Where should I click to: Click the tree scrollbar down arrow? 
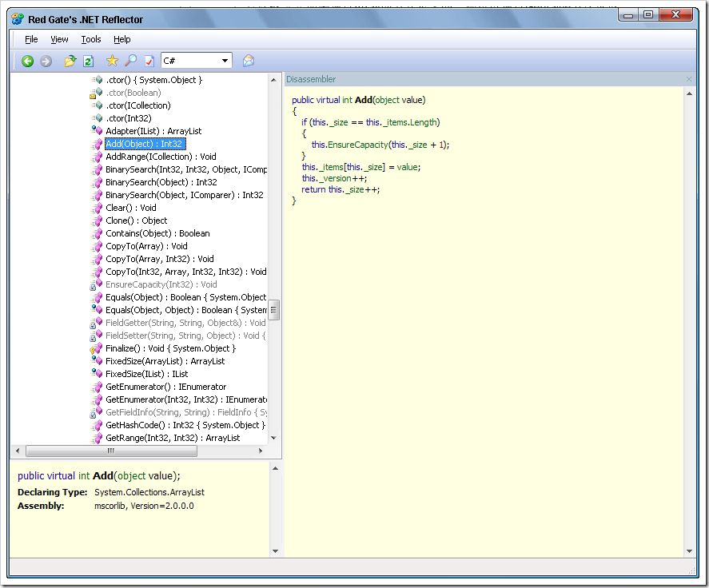[x=273, y=438]
